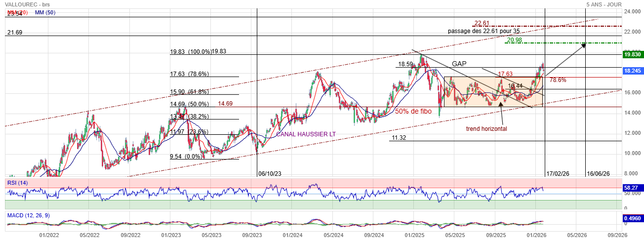Screen dimensions: 644x240
Task: Click the red '50% de fibo' text
Action: point(413,112)
